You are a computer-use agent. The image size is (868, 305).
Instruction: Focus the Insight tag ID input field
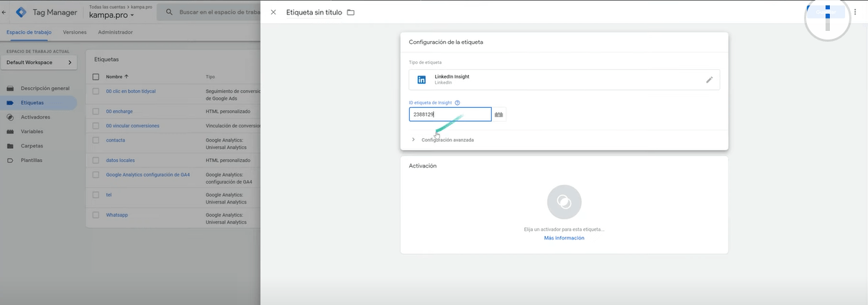tap(450, 114)
